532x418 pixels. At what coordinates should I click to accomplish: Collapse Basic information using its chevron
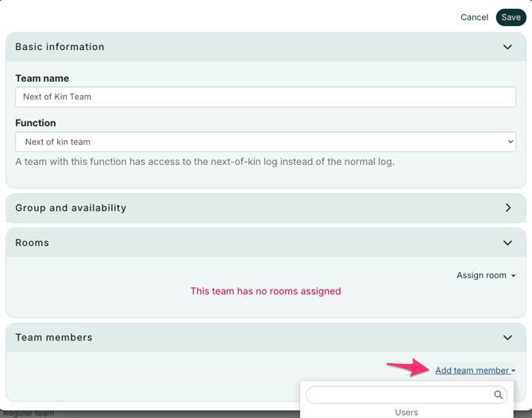[x=507, y=48]
